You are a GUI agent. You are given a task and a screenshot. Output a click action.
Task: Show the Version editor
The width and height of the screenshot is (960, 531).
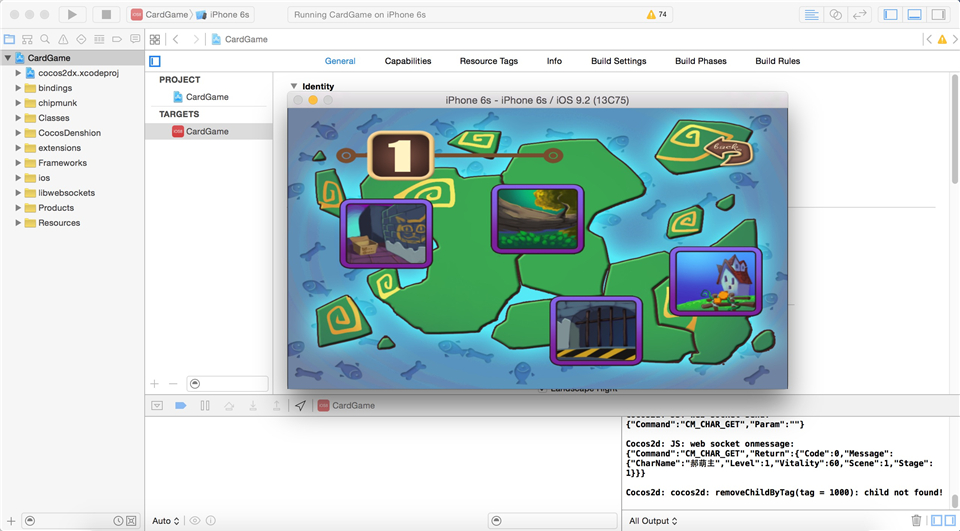coord(860,14)
